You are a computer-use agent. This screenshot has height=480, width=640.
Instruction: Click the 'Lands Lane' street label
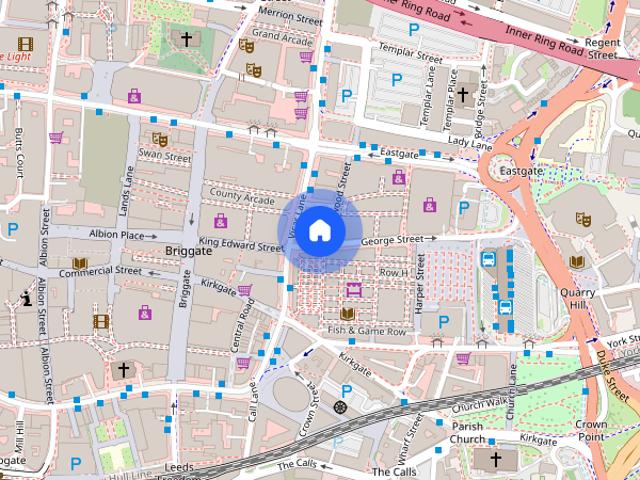(126, 191)
